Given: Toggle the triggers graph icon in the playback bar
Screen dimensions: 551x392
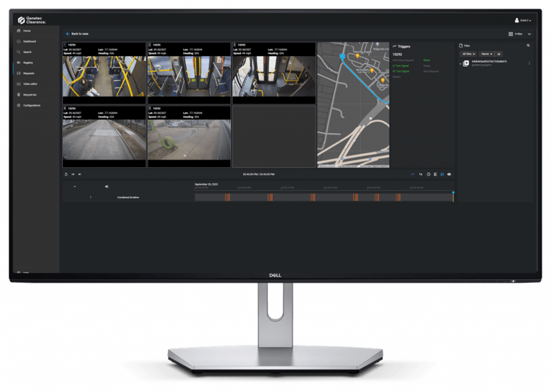Looking at the screenshot, I should [x=413, y=174].
